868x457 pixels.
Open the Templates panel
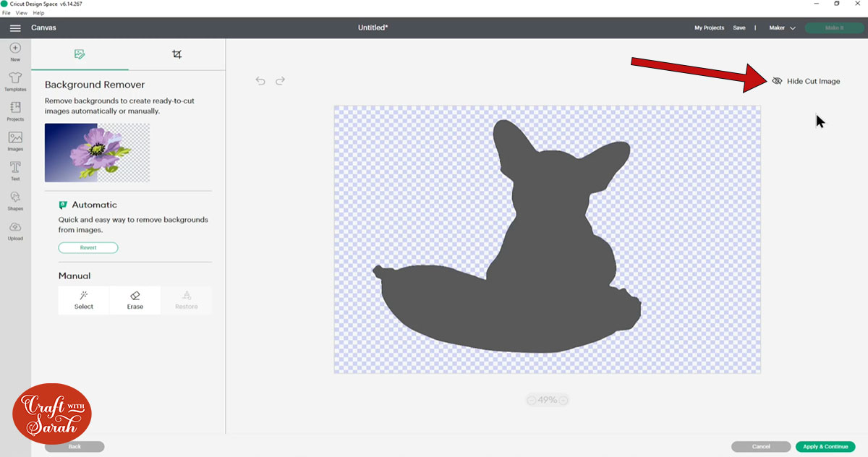[x=15, y=79]
